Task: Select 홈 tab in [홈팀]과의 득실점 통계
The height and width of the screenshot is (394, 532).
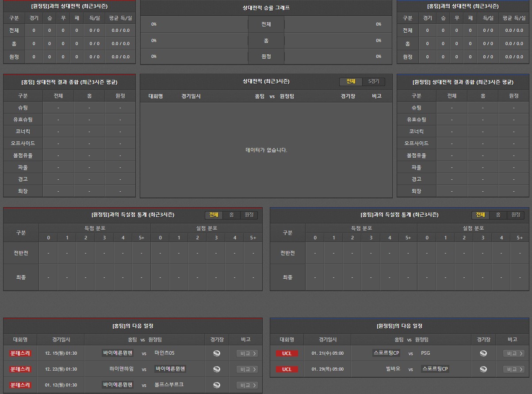Action: [x=498, y=215]
